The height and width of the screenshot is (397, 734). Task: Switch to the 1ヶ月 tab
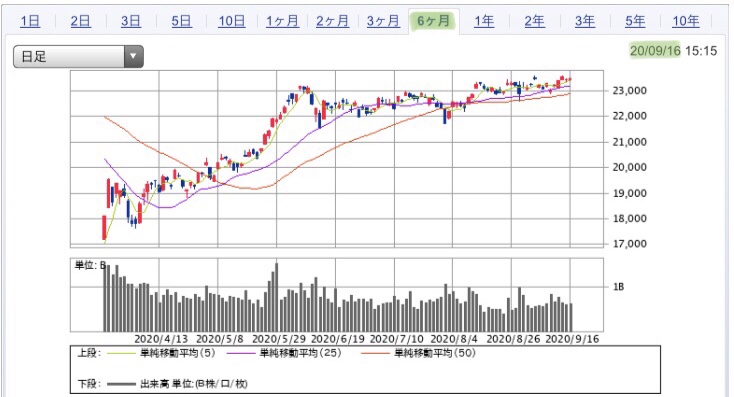pyautogui.click(x=282, y=21)
